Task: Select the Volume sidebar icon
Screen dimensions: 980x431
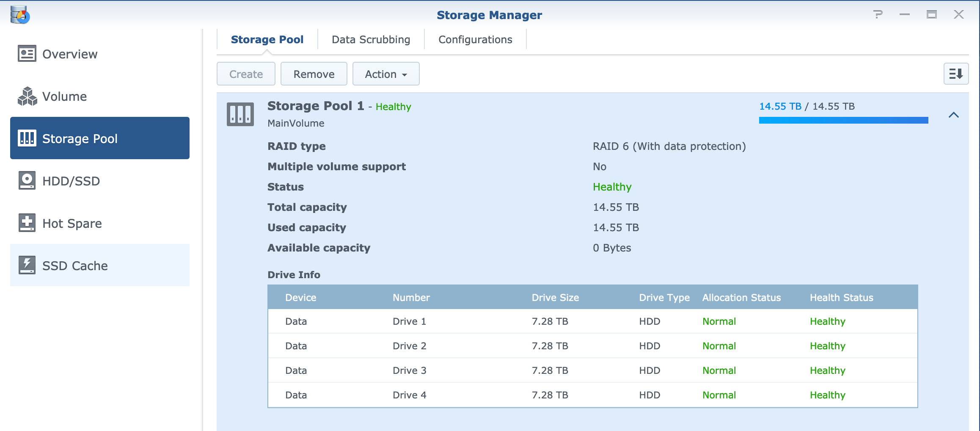Action: coord(26,96)
